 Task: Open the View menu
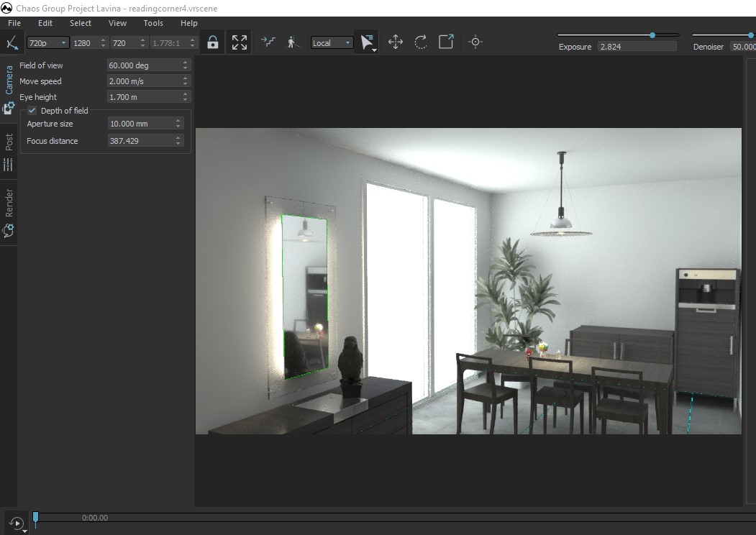click(117, 23)
